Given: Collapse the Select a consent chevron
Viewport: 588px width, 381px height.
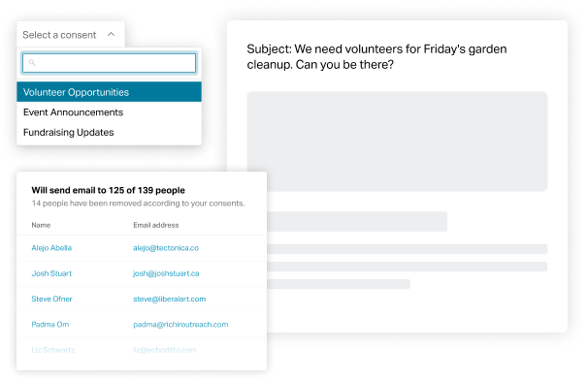Looking at the screenshot, I should (x=111, y=35).
